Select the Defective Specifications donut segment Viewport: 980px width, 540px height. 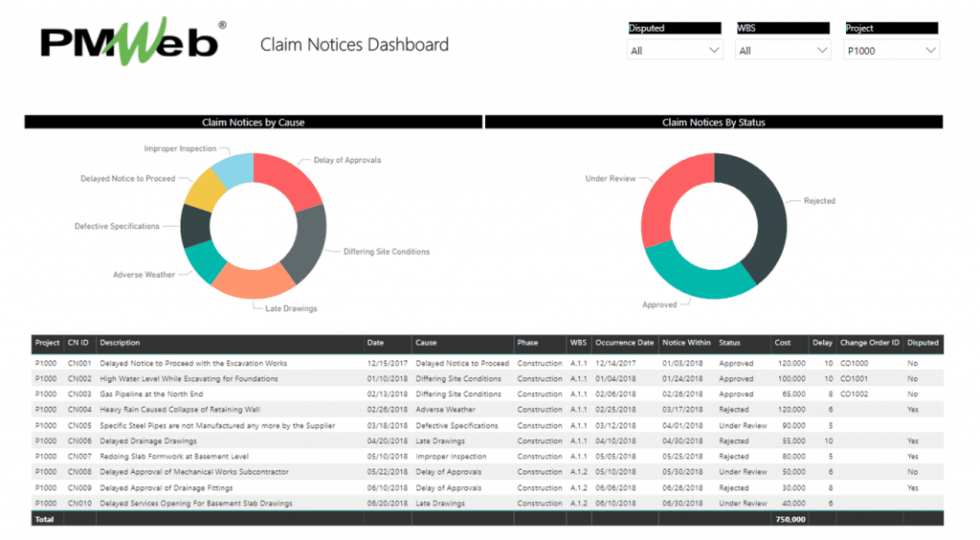pyautogui.click(x=195, y=226)
